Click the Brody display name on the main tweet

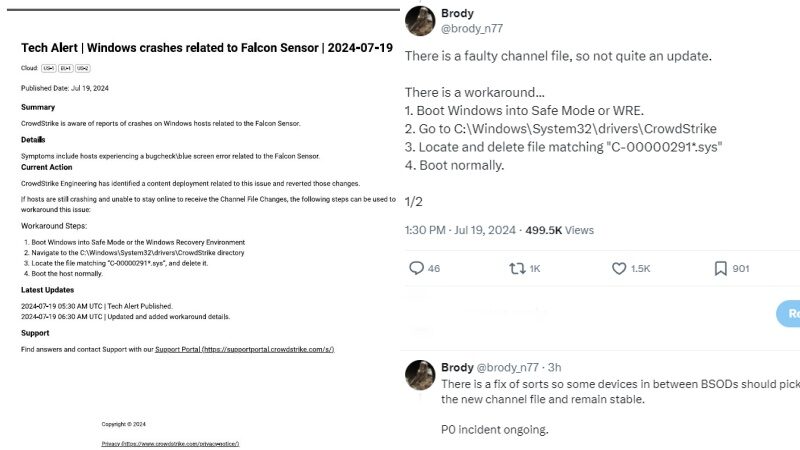457,13
